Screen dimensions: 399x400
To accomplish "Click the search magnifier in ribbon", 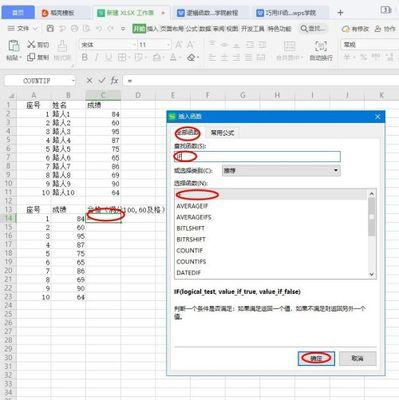I will (304, 29).
